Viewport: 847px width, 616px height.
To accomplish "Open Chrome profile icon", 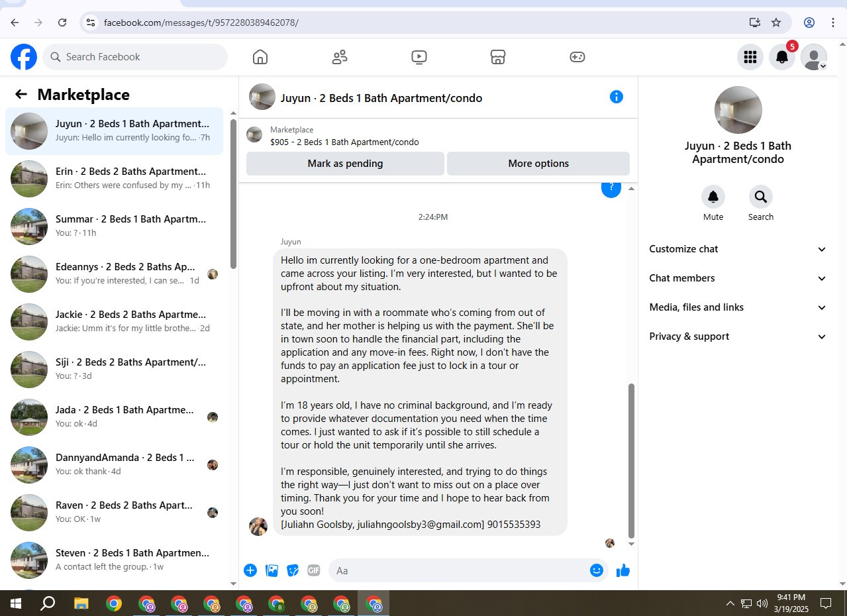I will 809,23.
